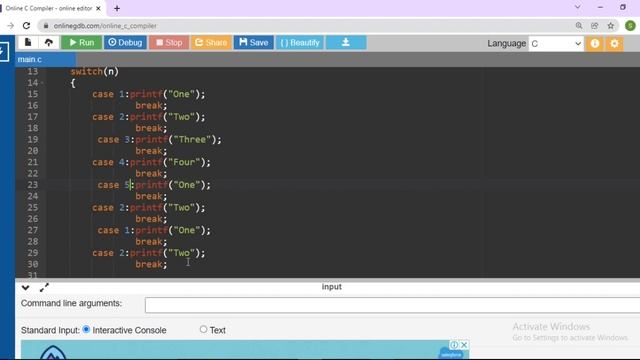Screen dimensions: 640x360
Task: Collapse the input panel with chevron
Action: tap(25, 288)
